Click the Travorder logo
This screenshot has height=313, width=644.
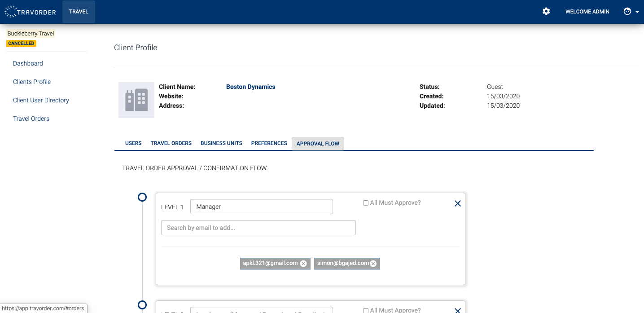31,12
